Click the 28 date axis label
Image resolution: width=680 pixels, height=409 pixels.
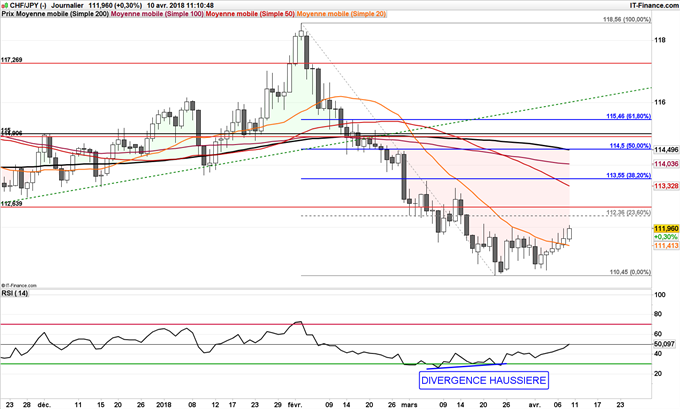pos(27,405)
